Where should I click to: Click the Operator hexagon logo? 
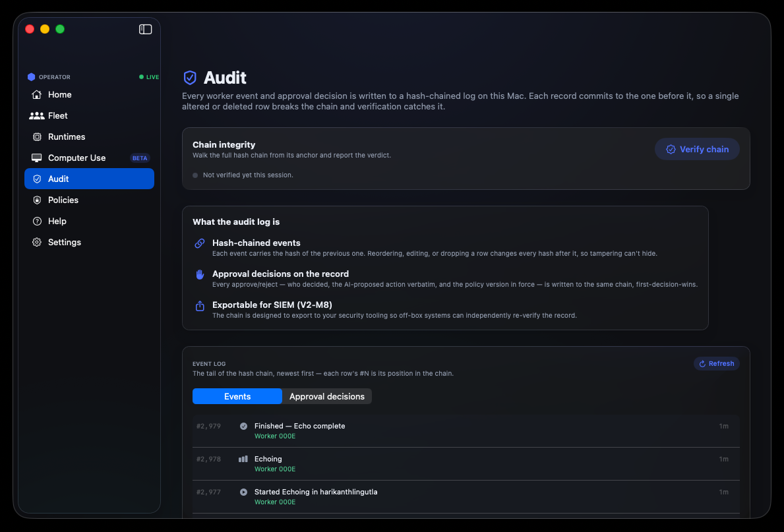coord(32,77)
